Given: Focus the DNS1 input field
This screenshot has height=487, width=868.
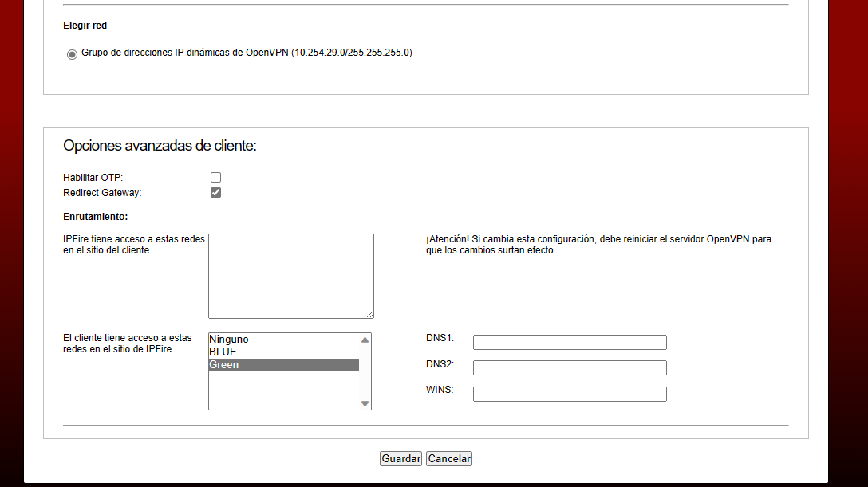Looking at the screenshot, I should click(x=570, y=342).
